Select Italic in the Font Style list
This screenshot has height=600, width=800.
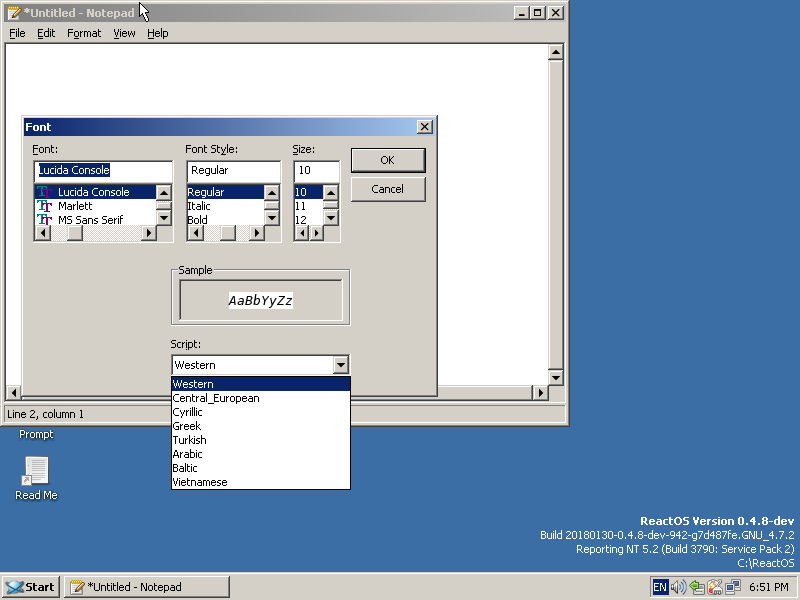199,206
